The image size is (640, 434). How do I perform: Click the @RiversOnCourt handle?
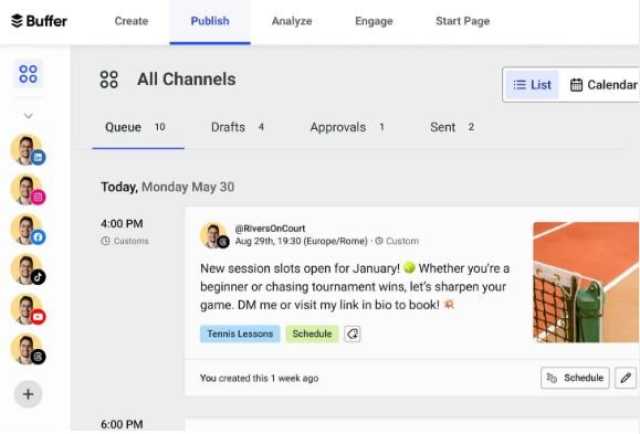[x=270, y=228]
